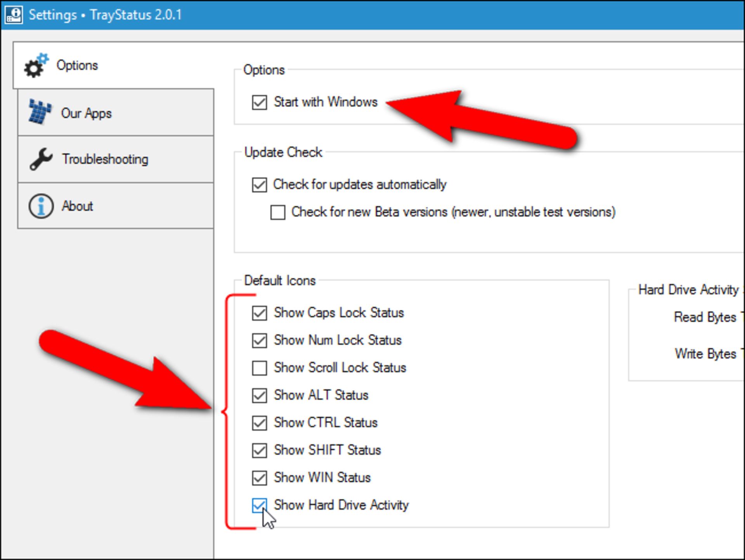Toggle Show SHIFT Status checkbox
This screenshot has width=745, height=560.
(259, 451)
